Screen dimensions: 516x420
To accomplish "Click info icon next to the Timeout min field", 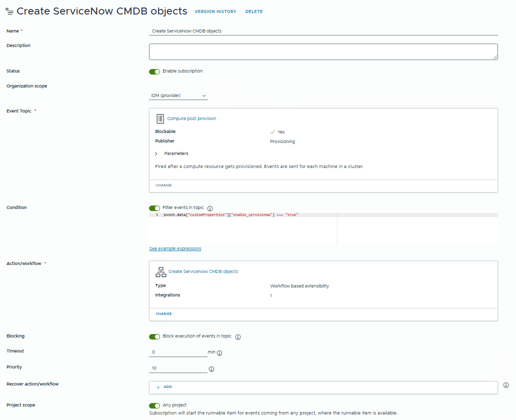I will pos(219,352).
